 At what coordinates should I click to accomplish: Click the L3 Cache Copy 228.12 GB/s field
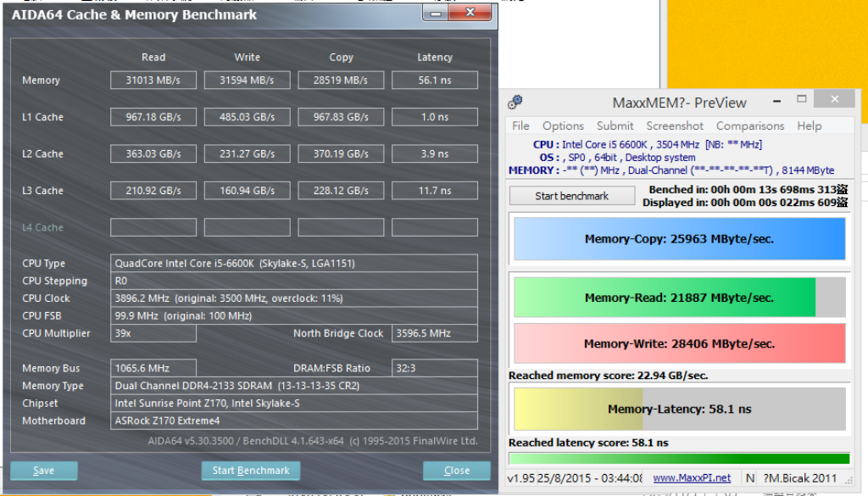[x=341, y=191]
